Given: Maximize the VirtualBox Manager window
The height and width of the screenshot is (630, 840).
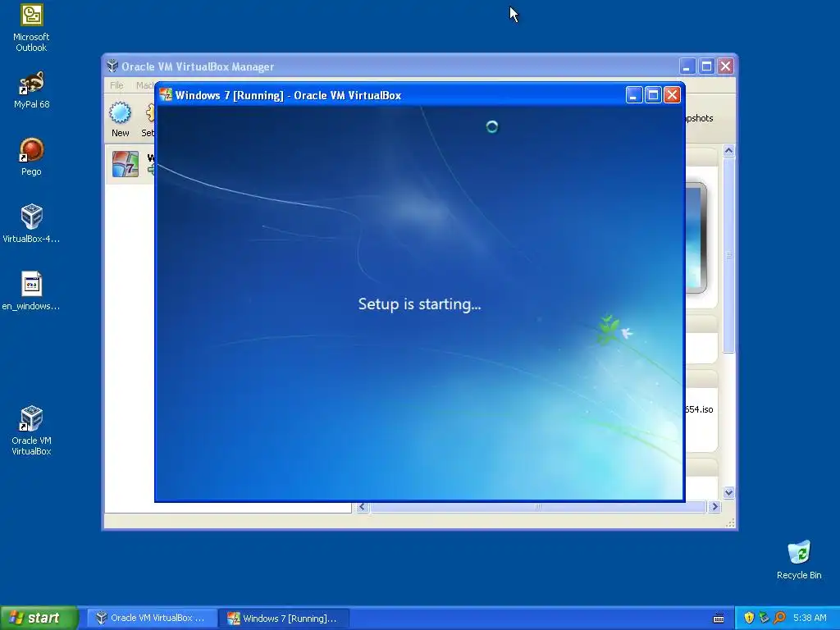Looking at the screenshot, I should pyautogui.click(x=706, y=66).
